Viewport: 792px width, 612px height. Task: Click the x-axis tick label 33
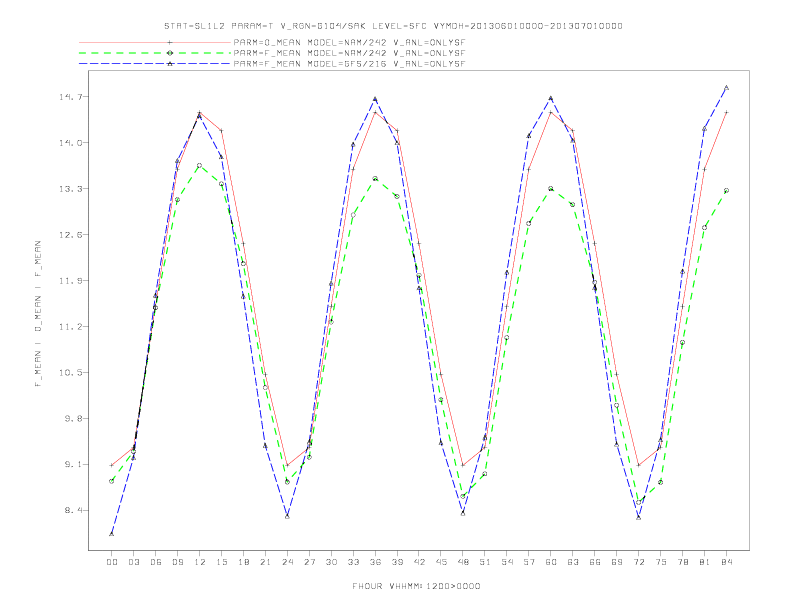tap(353, 562)
